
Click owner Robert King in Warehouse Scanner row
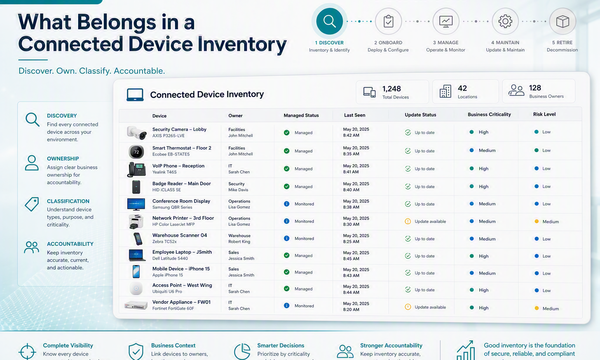(239, 242)
